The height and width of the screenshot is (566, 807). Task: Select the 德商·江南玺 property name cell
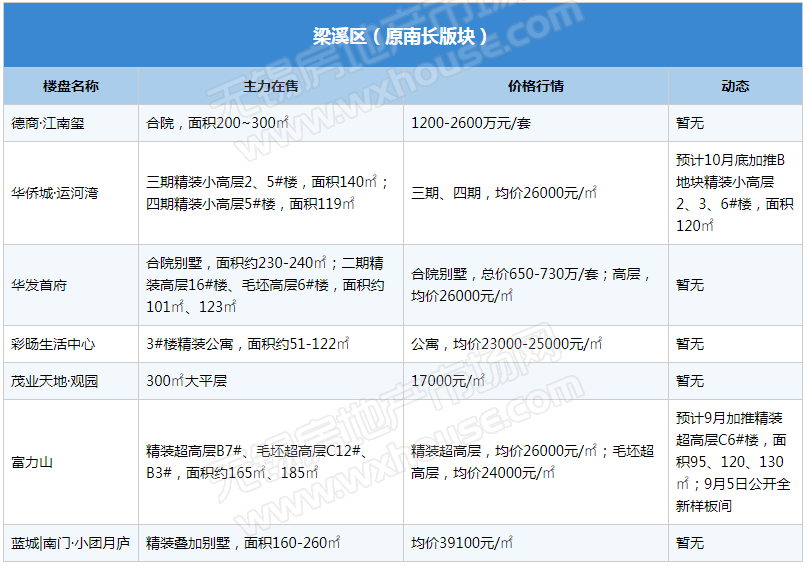click(x=48, y=123)
